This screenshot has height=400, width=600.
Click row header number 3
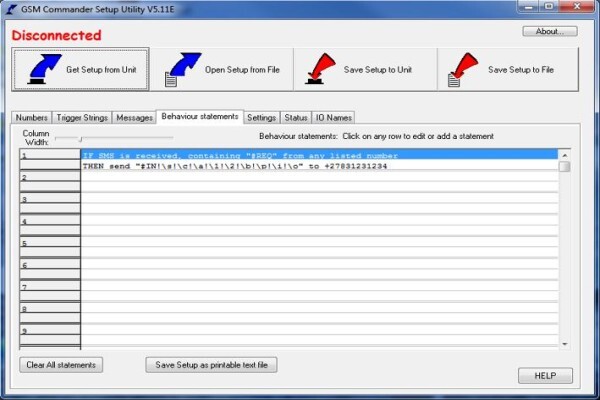pyautogui.click(x=50, y=199)
